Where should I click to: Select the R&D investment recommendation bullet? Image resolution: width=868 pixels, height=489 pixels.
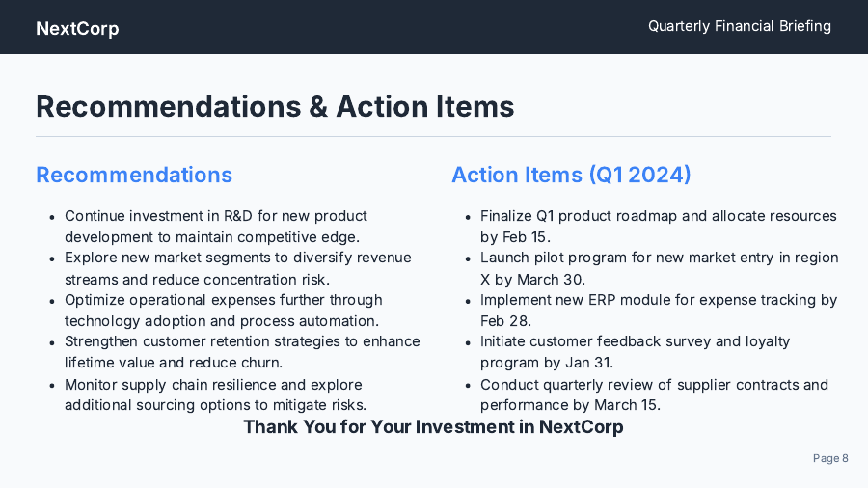[x=216, y=226]
